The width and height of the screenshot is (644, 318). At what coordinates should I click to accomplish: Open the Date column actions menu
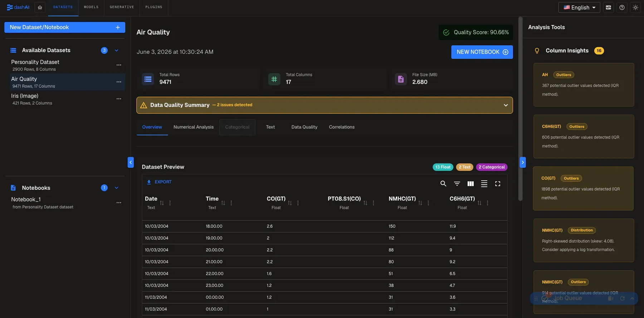pos(170,203)
